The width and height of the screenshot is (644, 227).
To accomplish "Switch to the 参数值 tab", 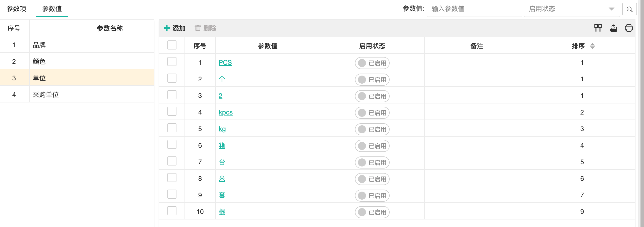I will click(52, 9).
